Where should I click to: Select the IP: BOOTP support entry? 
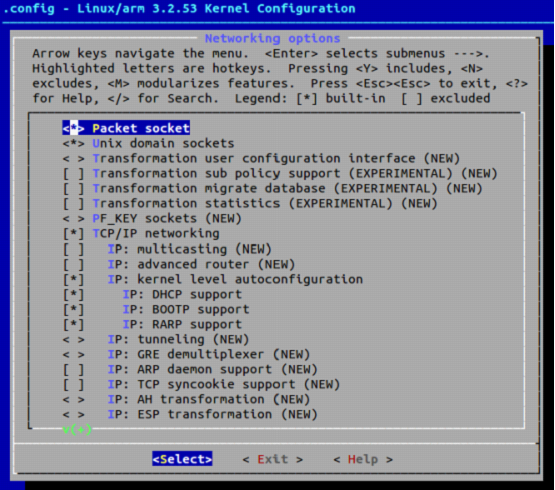coord(186,309)
